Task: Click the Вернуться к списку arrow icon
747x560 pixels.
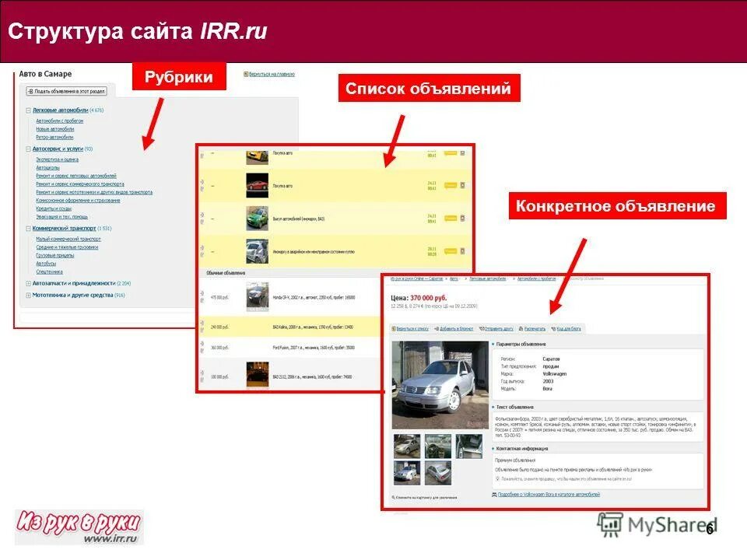Action: point(393,327)
